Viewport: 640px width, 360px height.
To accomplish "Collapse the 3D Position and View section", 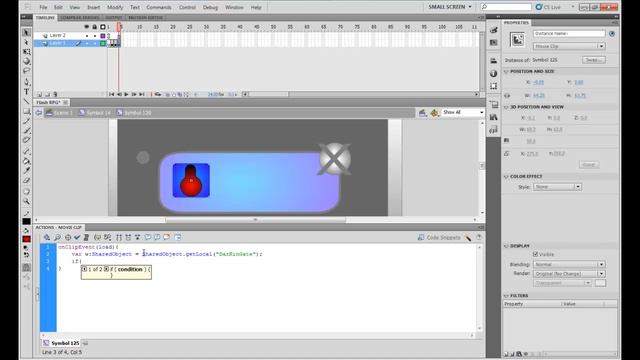I will (x=507, y=107).
